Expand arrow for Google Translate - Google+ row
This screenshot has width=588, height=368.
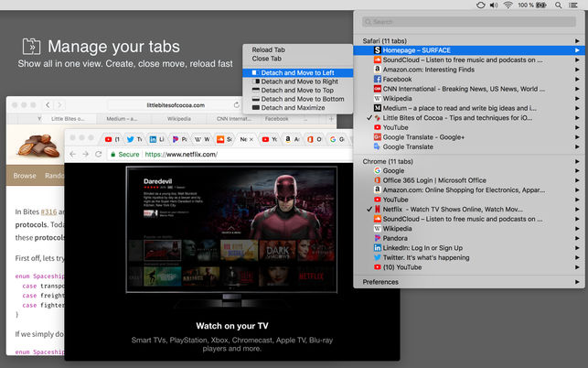click(577, 137)
